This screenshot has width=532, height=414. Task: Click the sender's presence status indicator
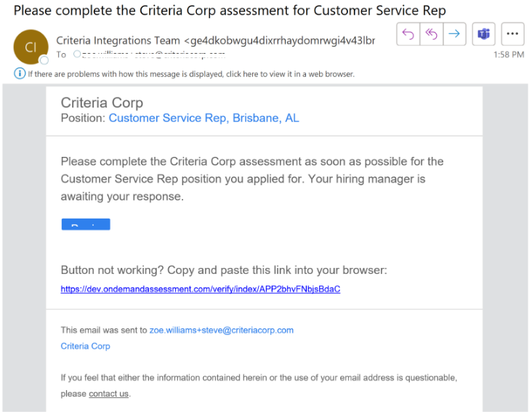44,60
